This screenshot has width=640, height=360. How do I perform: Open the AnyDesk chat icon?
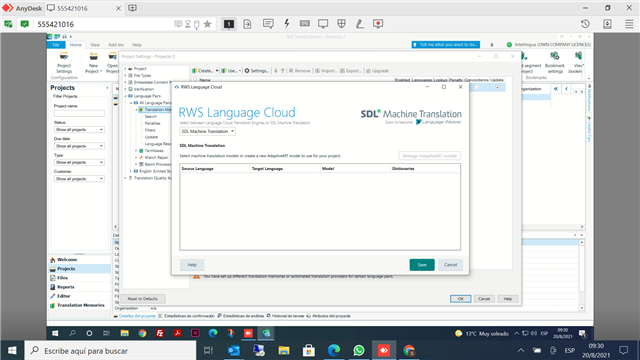pyautogui.click(x=268, y=24)
